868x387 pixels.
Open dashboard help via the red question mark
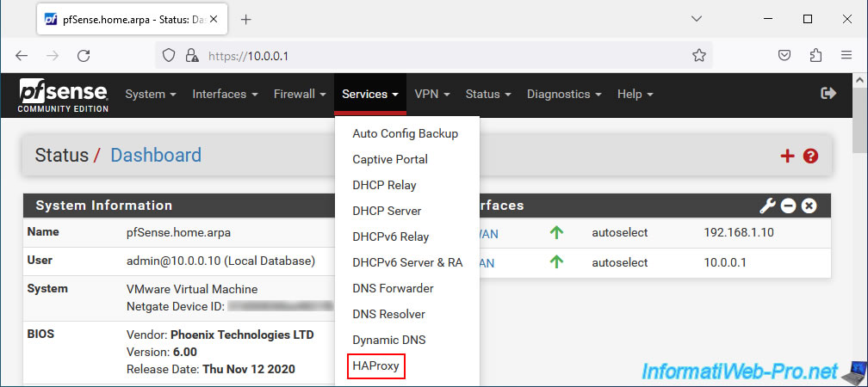click(x=810, y=157)
